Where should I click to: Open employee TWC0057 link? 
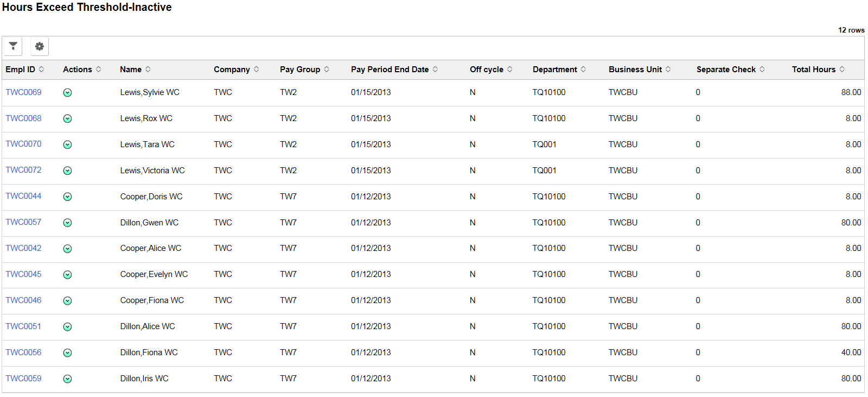23,222
